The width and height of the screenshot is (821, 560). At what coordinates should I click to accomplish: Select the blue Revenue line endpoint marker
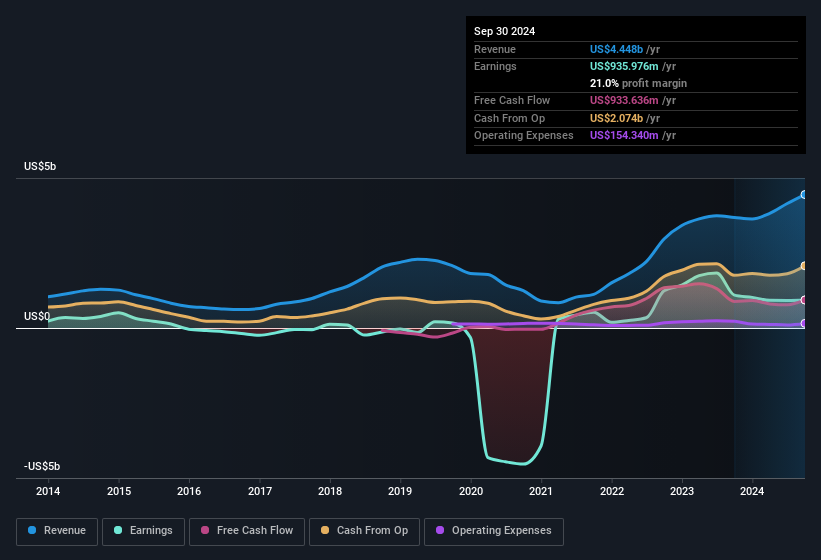(804, 195)
